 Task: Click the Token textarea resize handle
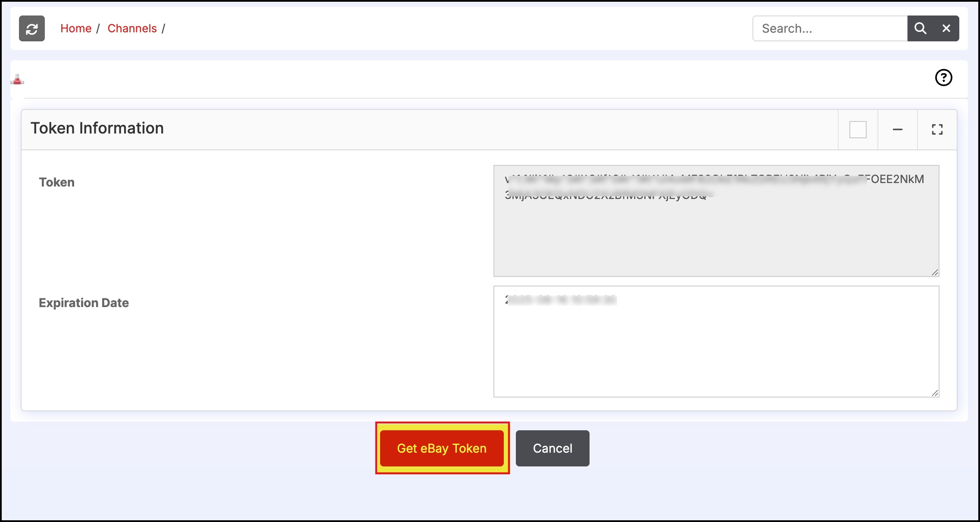[x=934, y=272]
